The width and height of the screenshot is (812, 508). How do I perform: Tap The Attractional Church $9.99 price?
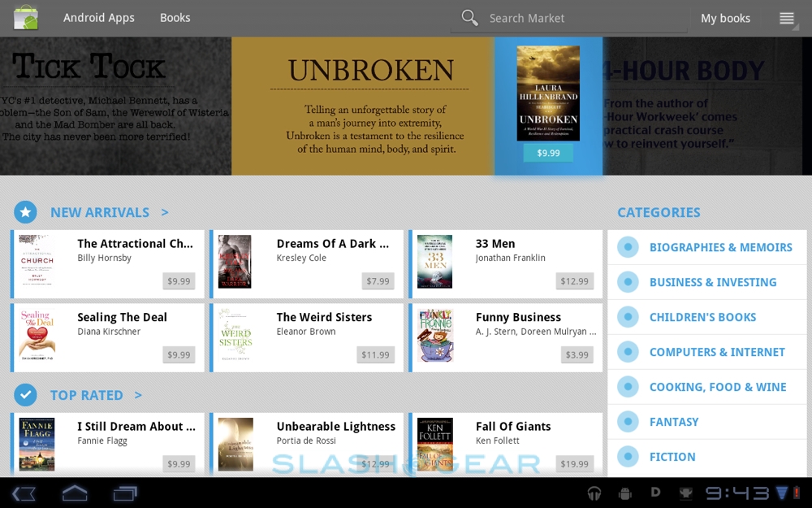pos(179,281)
